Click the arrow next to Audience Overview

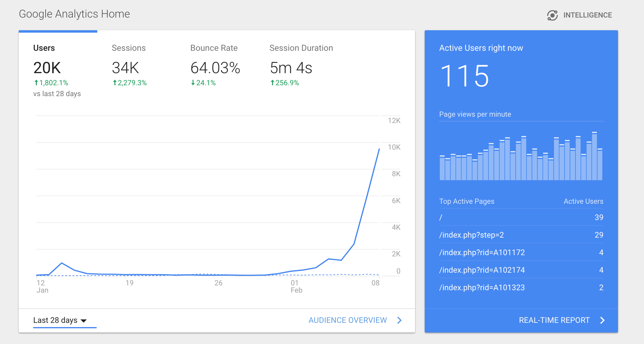(x=399, y=320)
